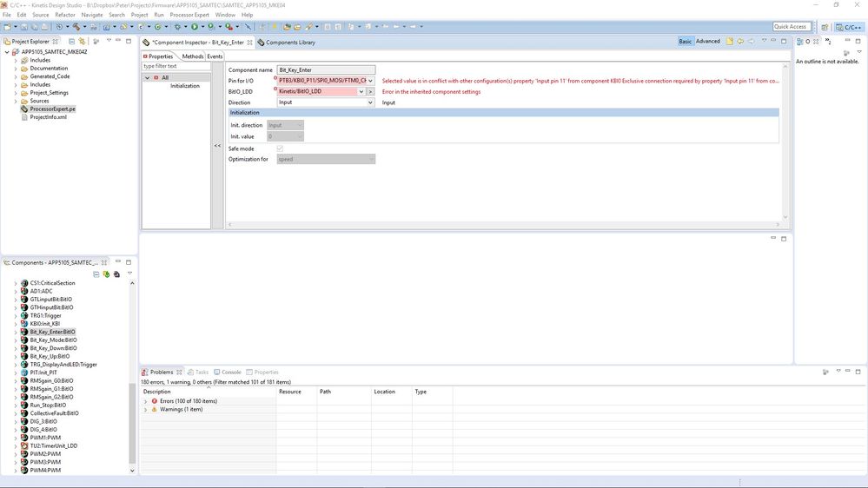The height and width of the screenshot is (488, 868).
Task: Collapse all in Project Explorer toolbar
Action: (71, 42)
